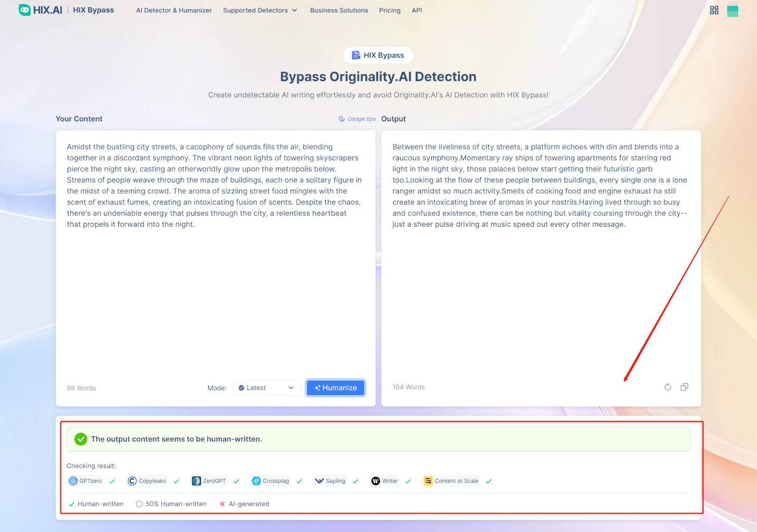This screenshot has height=532, width=757.
Task: Click the green success check icon
Action: click(x=81, y=439)
